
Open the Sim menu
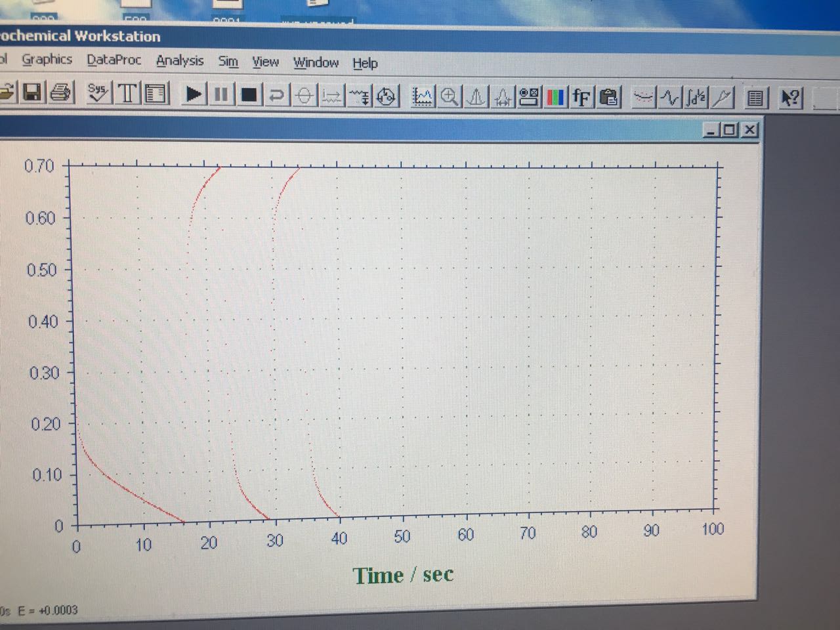228,61
